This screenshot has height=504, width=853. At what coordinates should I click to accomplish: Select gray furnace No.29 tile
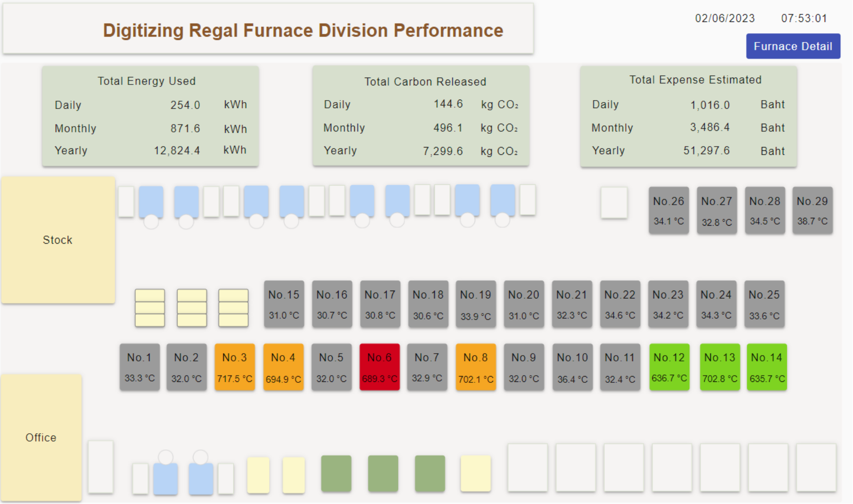click(x=812, y=210)
